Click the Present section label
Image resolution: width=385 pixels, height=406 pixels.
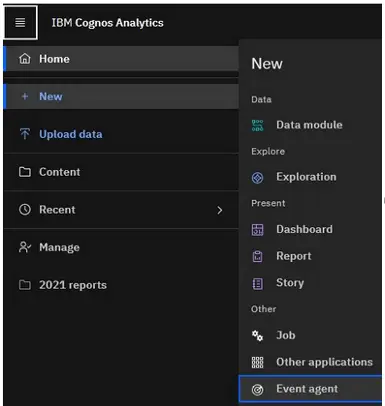(268, 203)
